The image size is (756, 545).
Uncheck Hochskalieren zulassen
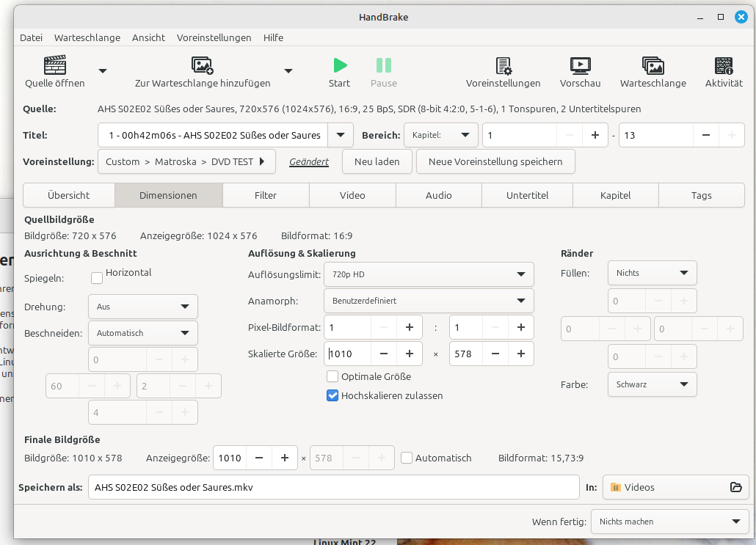point(332,395)
